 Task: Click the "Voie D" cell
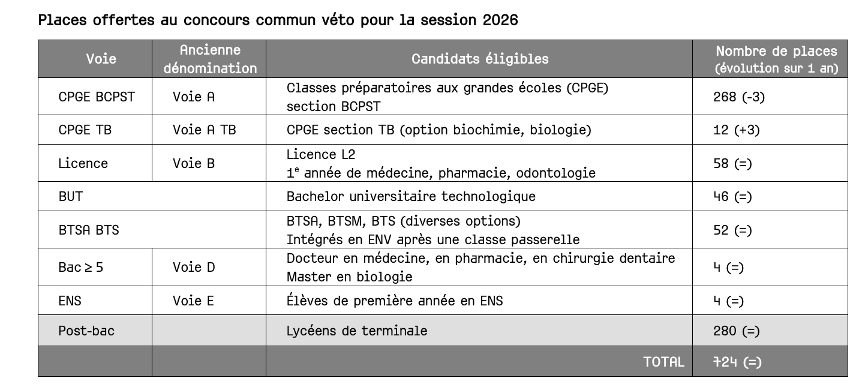click(193, 267)
